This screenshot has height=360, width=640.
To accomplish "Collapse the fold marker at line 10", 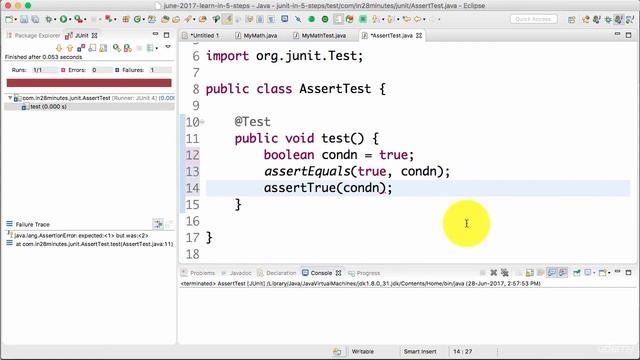I will click(203, 122).
